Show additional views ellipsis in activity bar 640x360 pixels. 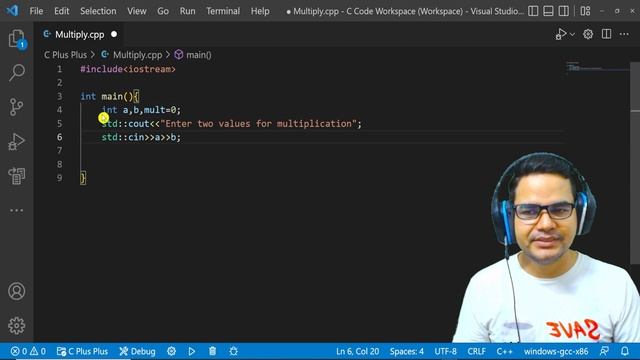(17, 210)
